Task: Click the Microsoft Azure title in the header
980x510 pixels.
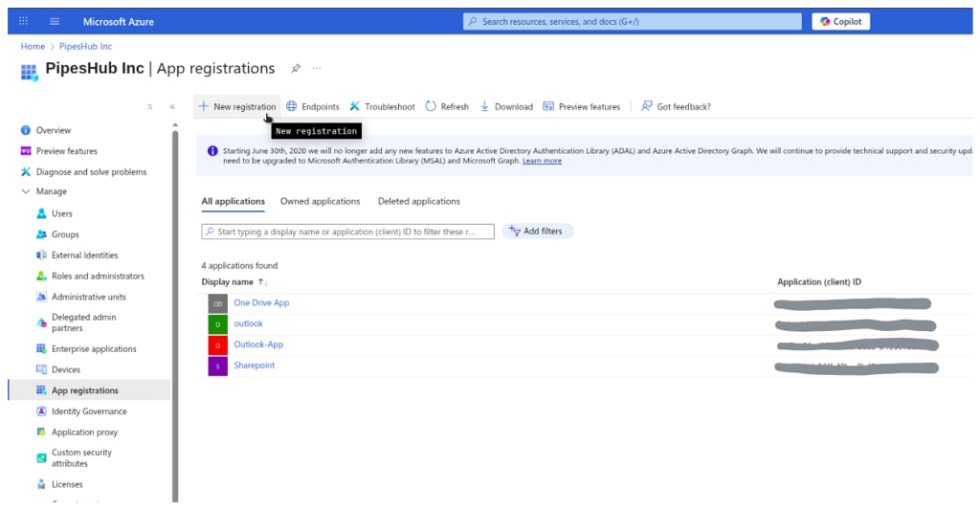Action: [118, 21]
